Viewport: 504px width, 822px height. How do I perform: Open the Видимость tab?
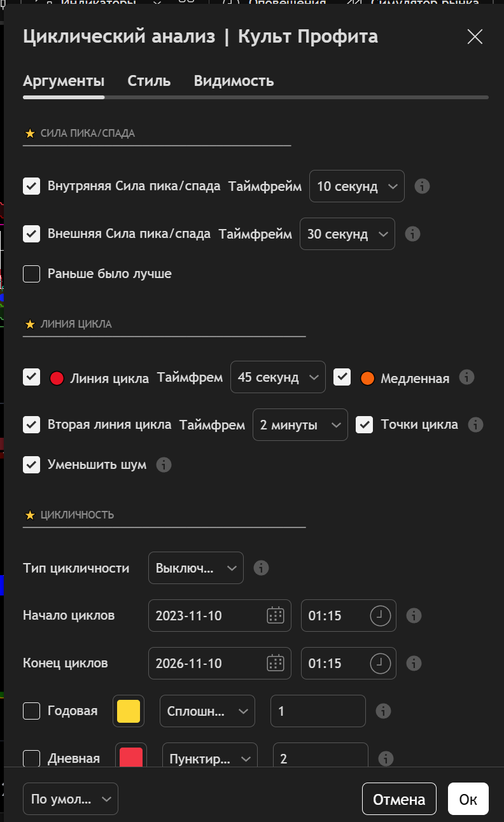(x=234, y=81)
